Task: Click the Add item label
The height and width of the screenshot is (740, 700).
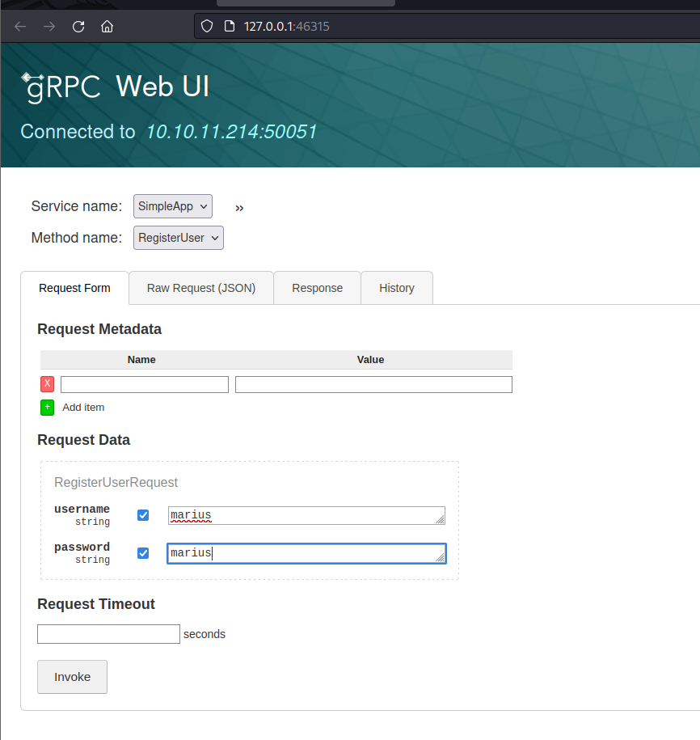Action: click(83, 408)
